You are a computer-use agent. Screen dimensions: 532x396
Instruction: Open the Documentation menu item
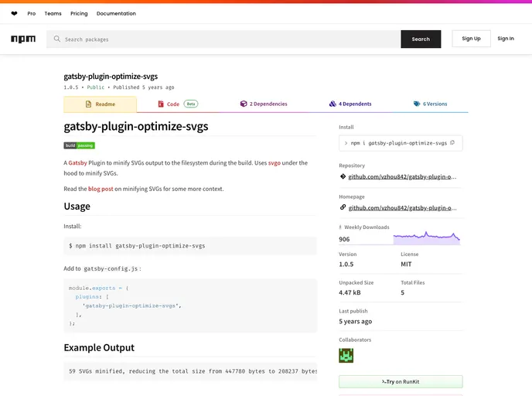[116, 14]
